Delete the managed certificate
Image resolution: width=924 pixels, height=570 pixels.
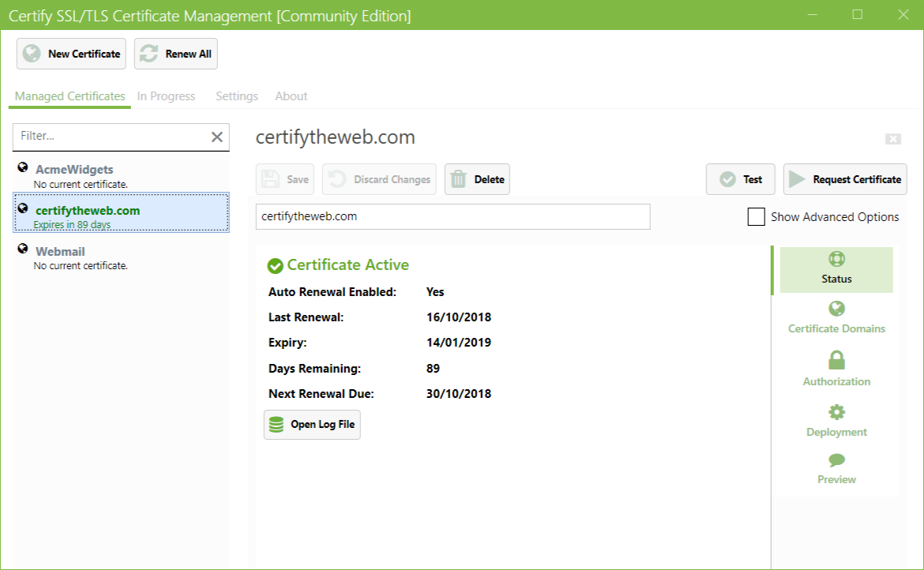click(477, 179)
